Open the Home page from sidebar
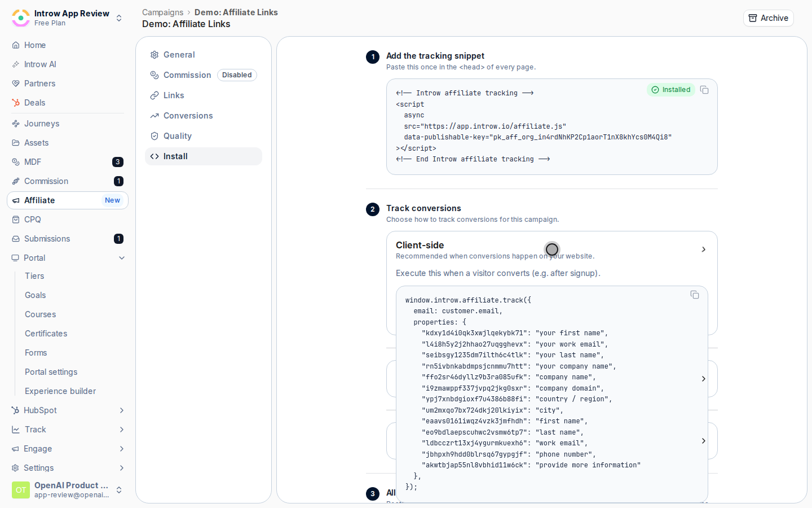This screenshot has width=812, height=508. pos(68,45)
